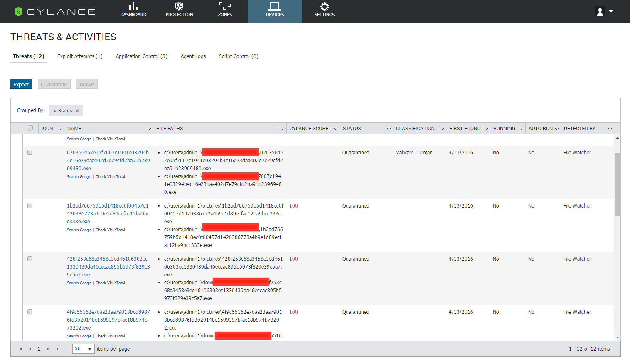Open ICON column filter dropdown
The image size is (630, 364).
60,129
